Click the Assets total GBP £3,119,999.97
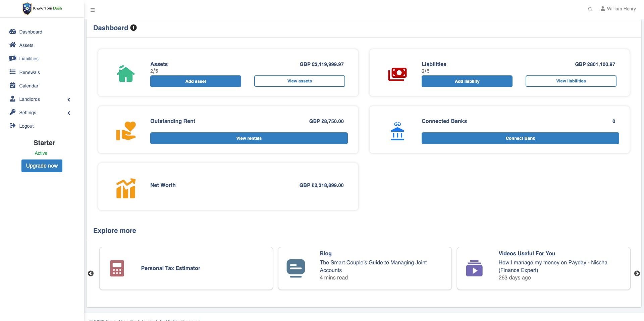The image size is (644, 321). (x=322, y=64)
